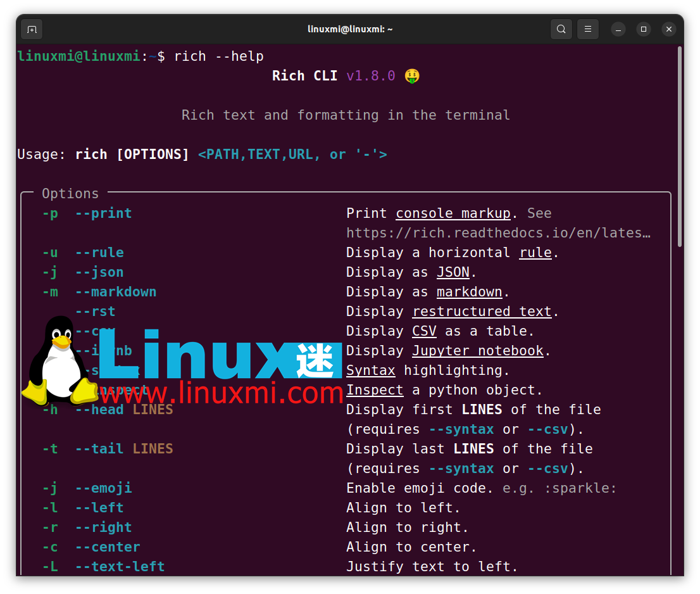Image resolution: width=700 pixels, height=594 pixels.
Task: Open a new terminal tab
Action: coord(32,30)
